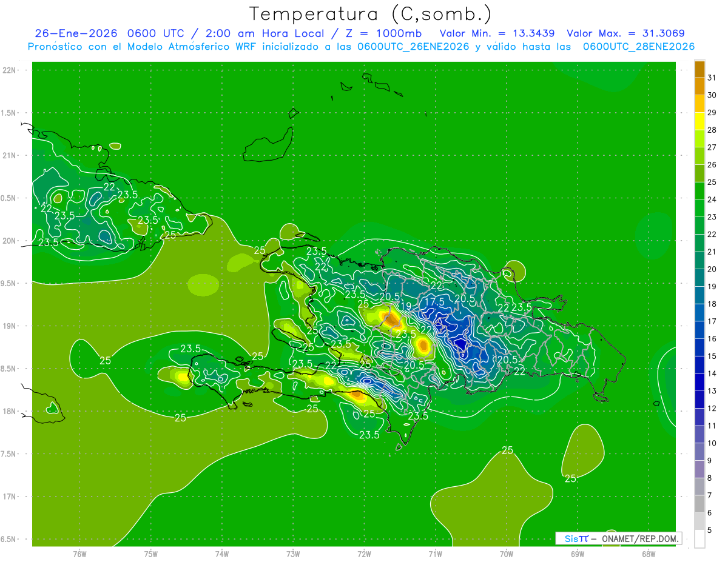Select the purple legend swatch between 8 and 9
The image size is (728, 562).
click(699, 469)
